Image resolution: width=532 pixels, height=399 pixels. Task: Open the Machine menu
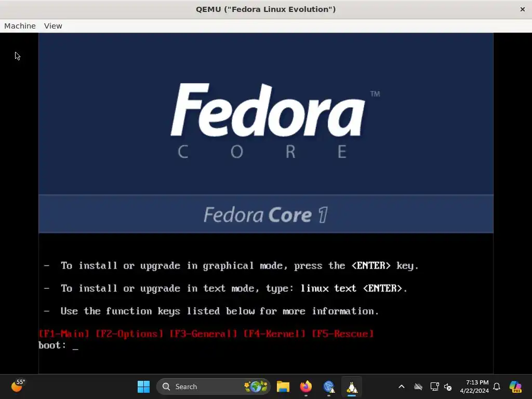tap(20, 26)
